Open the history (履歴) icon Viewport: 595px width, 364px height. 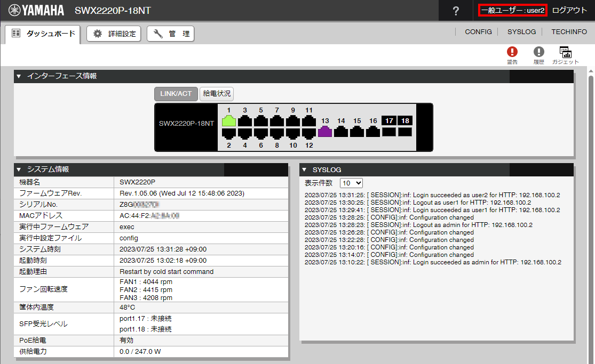pyautogui.click(x=539, y=52)
